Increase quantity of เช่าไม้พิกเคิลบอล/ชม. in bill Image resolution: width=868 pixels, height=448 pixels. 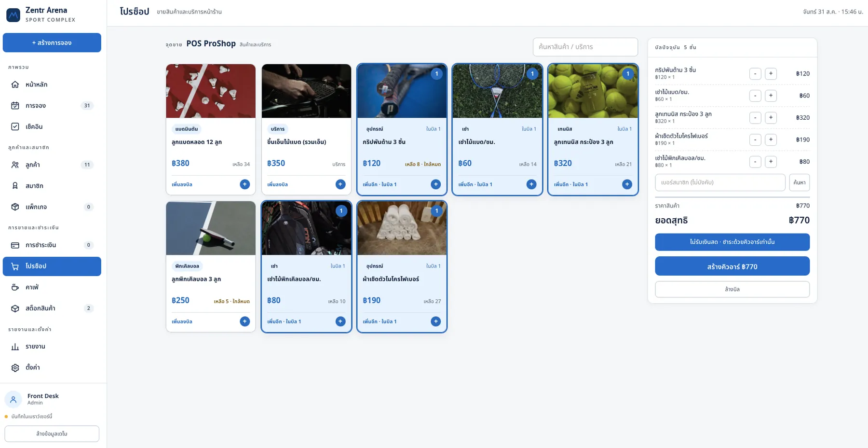771,162
